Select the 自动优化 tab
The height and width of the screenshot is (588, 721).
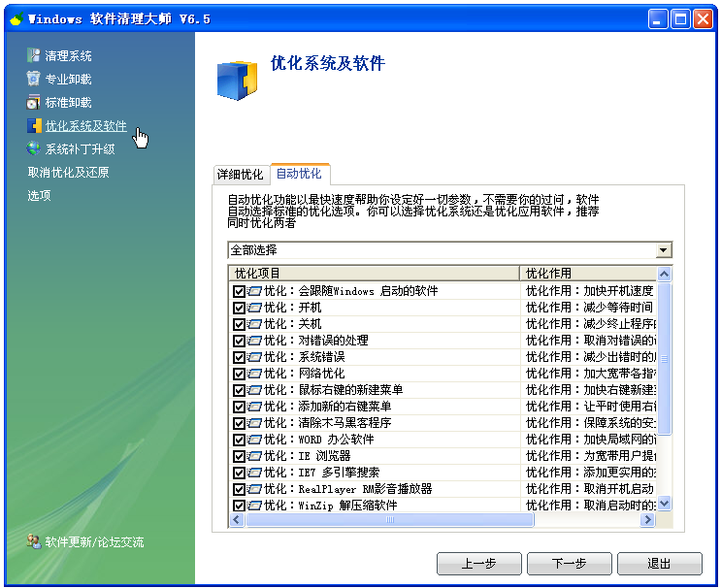click(x=299, y=174)
